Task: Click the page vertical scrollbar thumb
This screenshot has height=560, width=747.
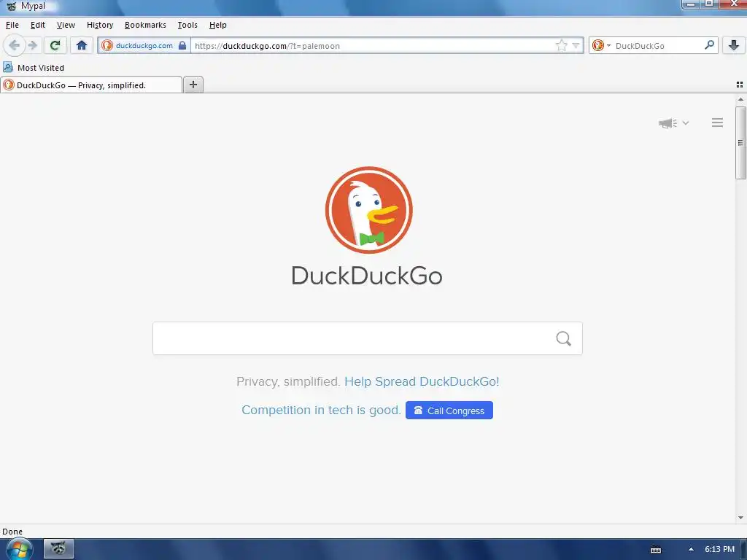Action: point(740,143)
